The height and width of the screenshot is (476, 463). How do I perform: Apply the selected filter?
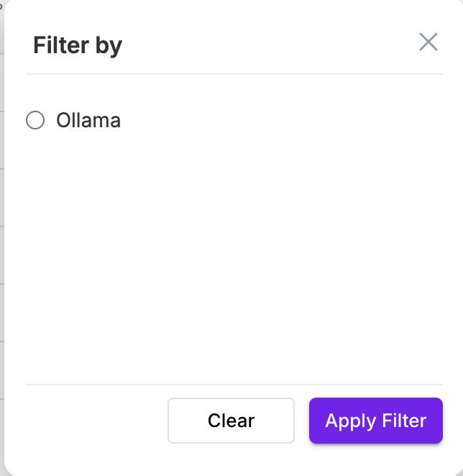(375, 421)
